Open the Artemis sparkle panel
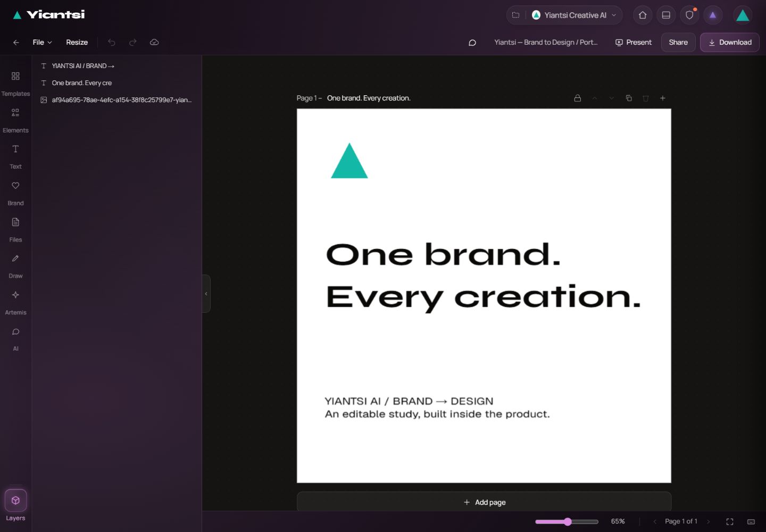 pos(15,302)
